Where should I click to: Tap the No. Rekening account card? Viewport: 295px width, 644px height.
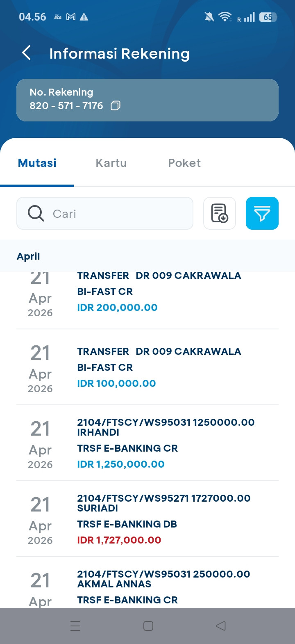click(147, 100)
